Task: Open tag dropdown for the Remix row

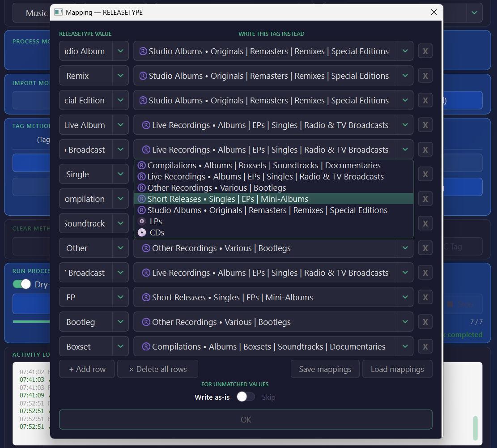Action: 405,76
